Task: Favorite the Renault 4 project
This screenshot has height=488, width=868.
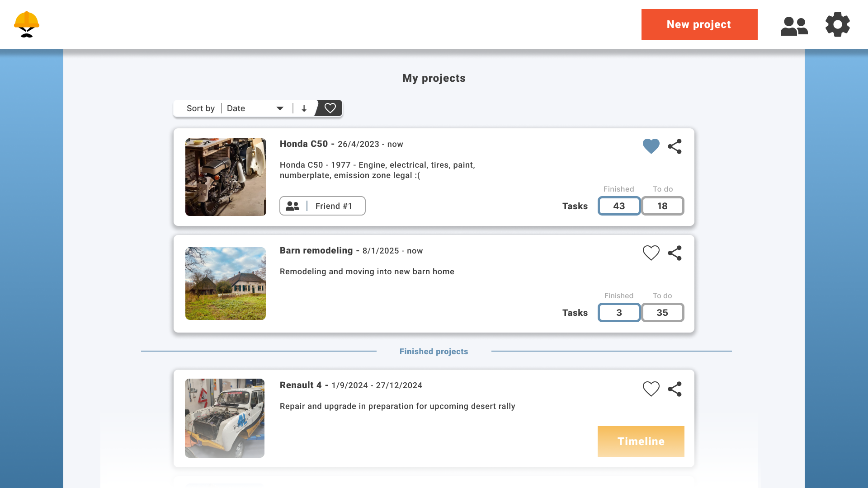Action: 651,389
